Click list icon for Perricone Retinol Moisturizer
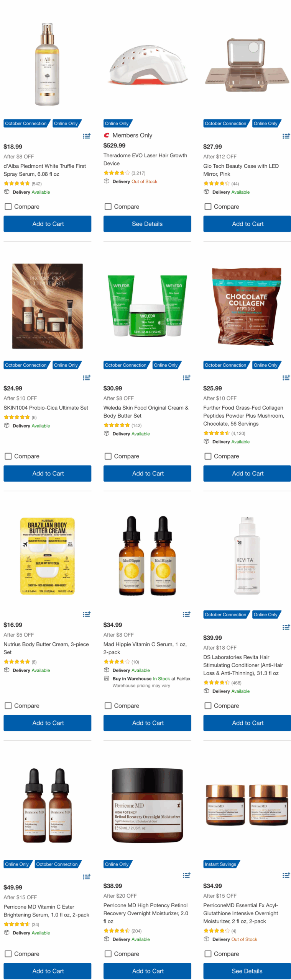 tap(186, 875)
